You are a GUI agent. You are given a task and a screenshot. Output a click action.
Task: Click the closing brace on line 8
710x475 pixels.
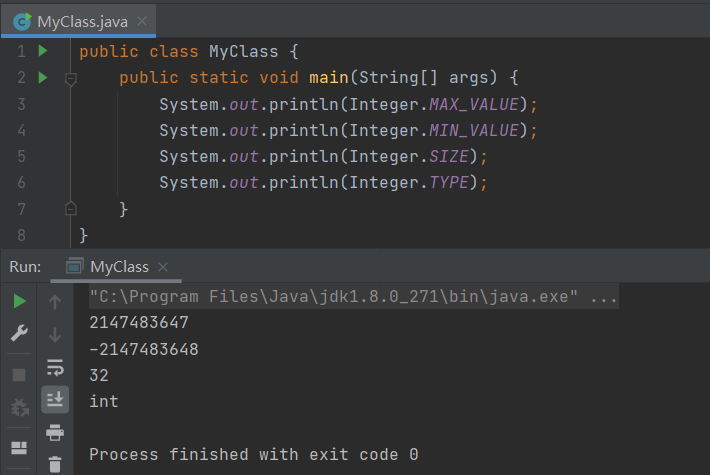coord(83,235)
